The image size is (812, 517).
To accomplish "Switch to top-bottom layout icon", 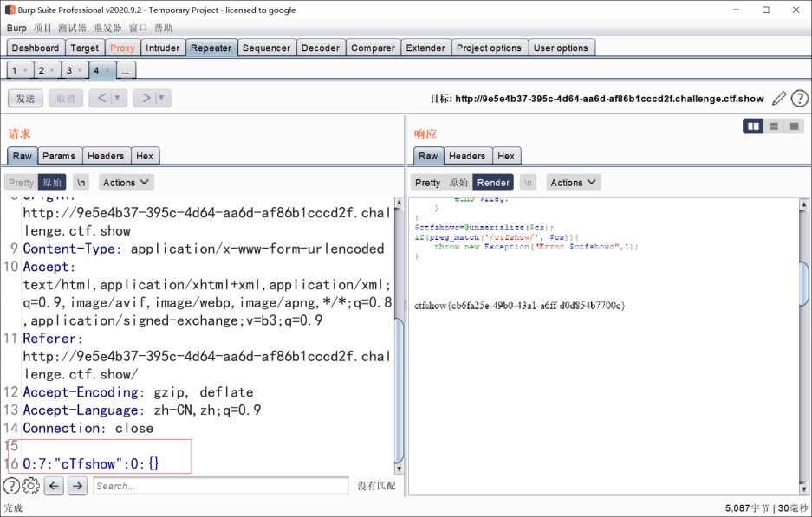I will pyautogui.click(x=774, y=126).
